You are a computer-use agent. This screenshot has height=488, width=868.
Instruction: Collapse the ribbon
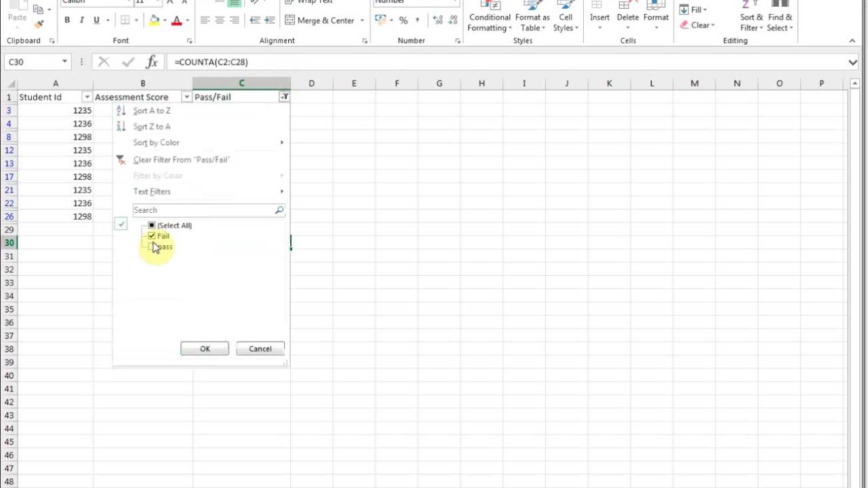click(x=852, y=41)
